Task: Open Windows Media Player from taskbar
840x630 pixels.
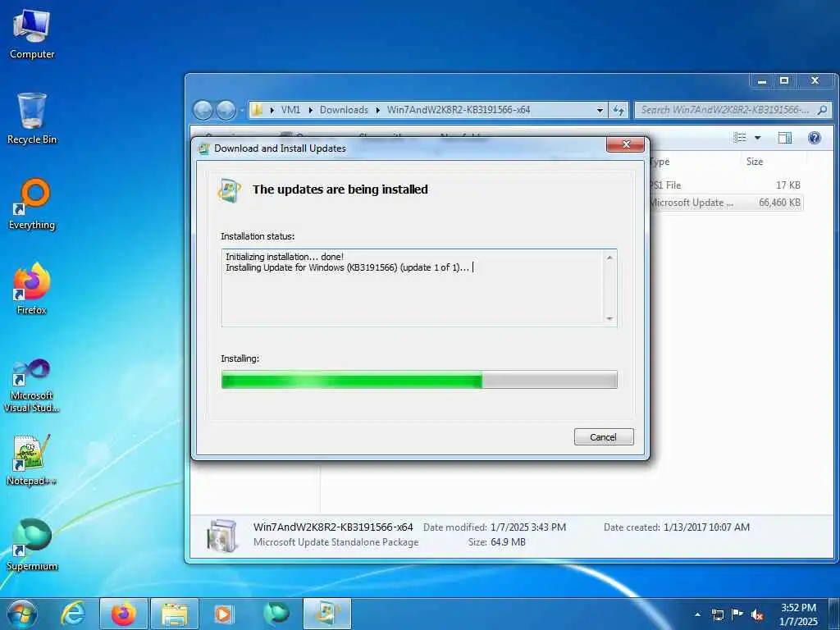Action: (x=223, y=614)
